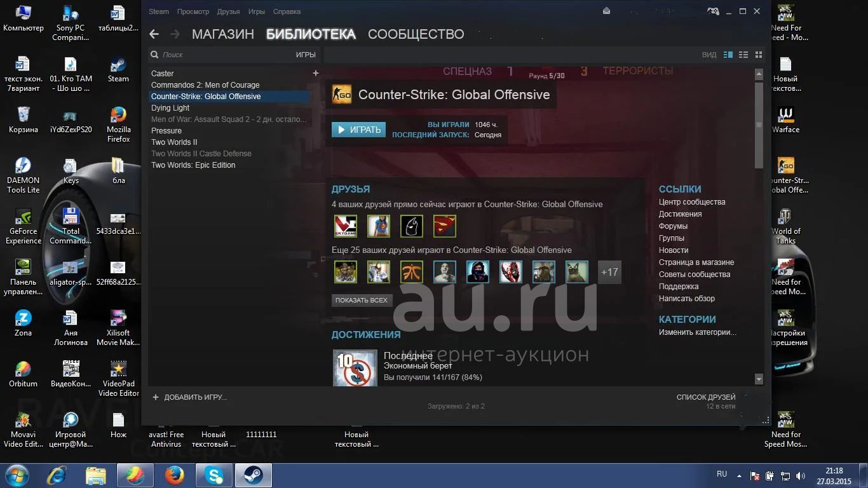
Task: Click ДОБАВИТЬ ИГРУ at bottom left
Action: click(195, 397)
